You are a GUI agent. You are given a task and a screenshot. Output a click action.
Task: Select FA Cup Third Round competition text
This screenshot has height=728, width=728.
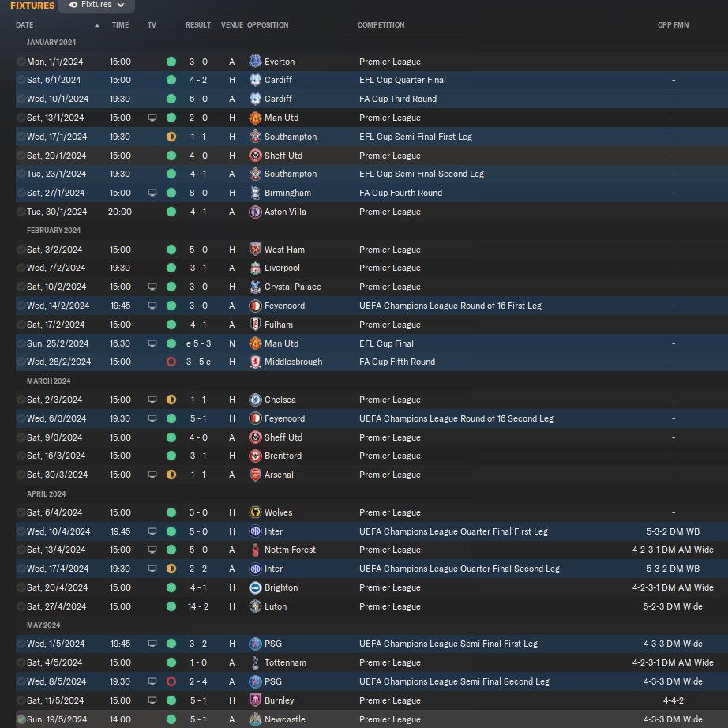[398, 99]
